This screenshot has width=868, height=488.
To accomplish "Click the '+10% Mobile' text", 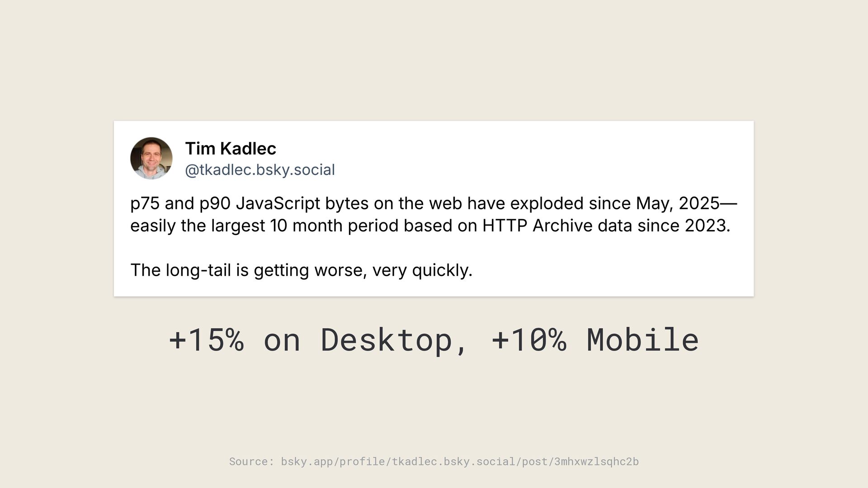I will tap(595, 340).
